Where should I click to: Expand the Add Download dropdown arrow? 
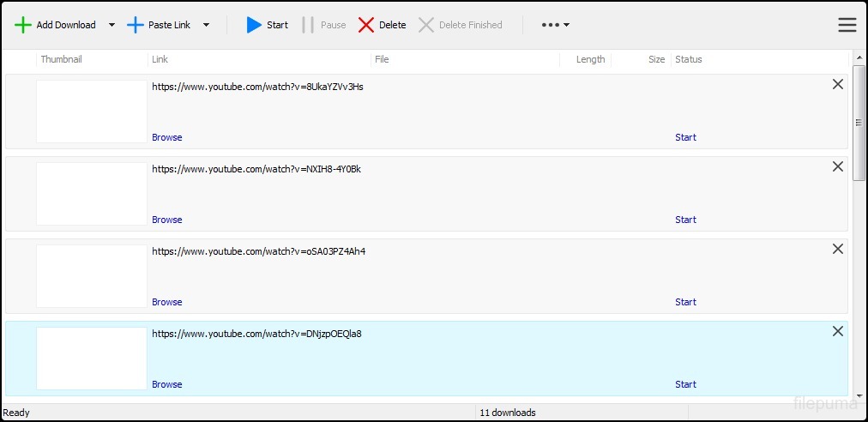tap(112, 25)
